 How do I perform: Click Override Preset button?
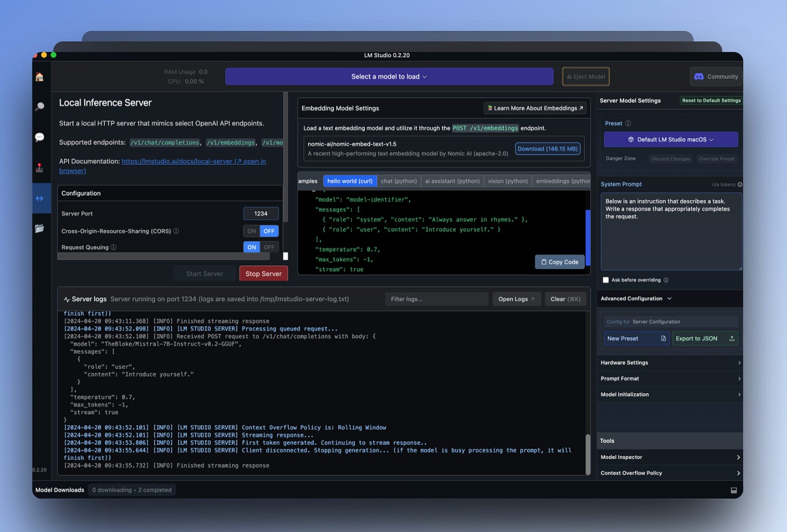point(716,159)
